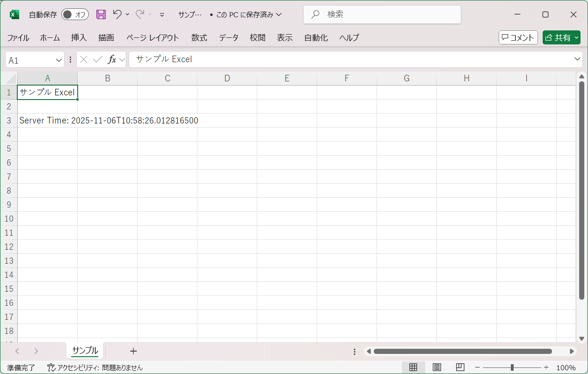588x374 pixels.
Task: Click the zoom in plus icon
Action: (546, 367)
